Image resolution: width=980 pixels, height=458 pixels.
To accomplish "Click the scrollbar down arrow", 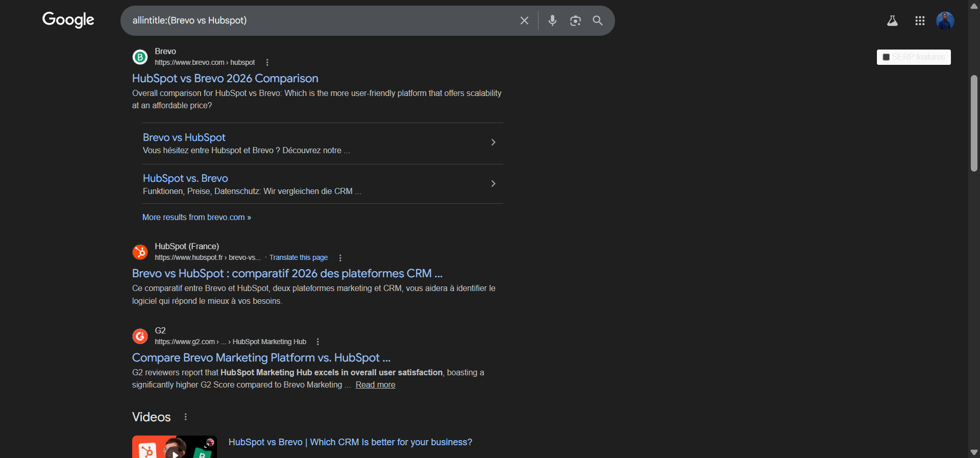I will tap(974, 452).
